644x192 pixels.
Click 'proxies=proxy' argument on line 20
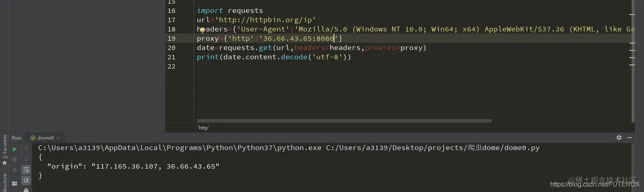tap(394, 48)
